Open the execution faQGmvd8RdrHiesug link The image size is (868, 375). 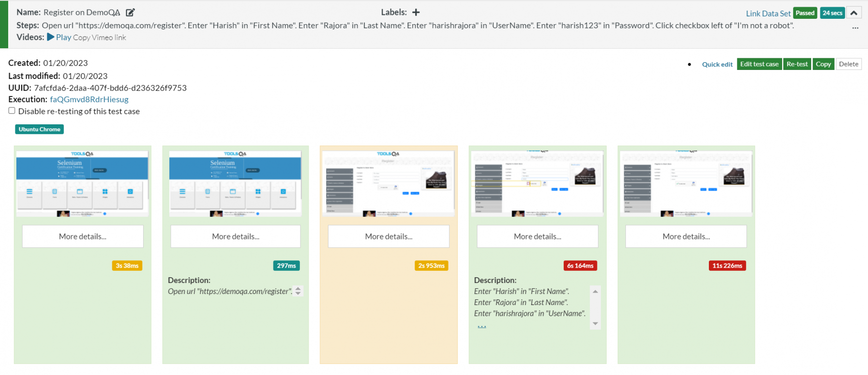[x=89, y=99]
